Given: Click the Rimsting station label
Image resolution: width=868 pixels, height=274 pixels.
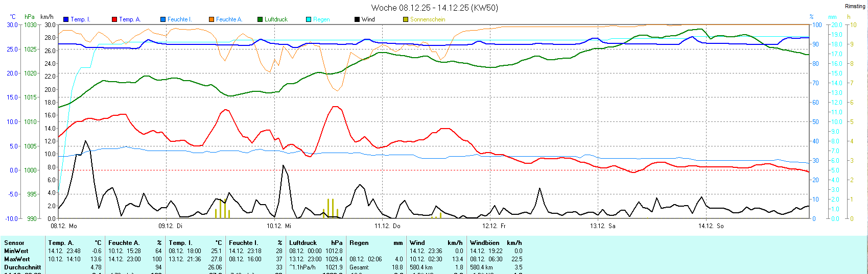Looking at the screenshot, I should pyautogui.click(x=855, y=6).
